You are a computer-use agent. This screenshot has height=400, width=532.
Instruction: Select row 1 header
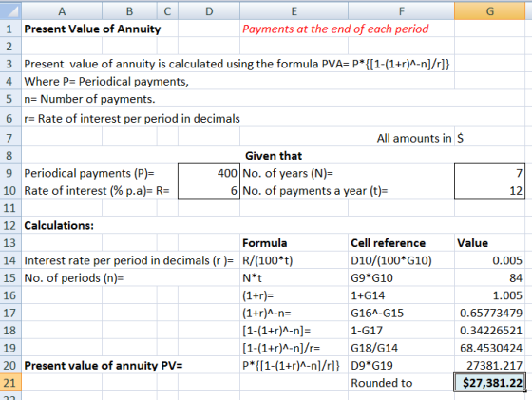click(x=9, y=29)
